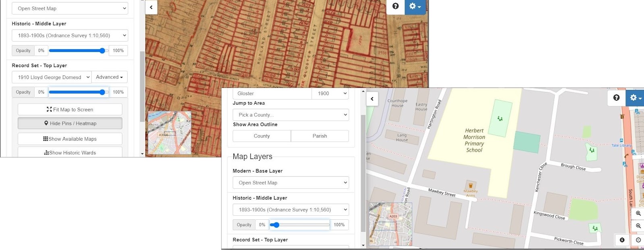
Task: Click Show Available Maps button
Action: tap(70, 139)
